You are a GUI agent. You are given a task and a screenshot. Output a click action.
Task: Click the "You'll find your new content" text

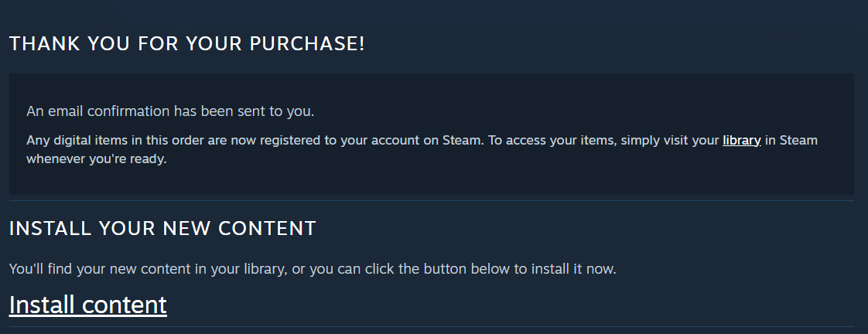313,270
